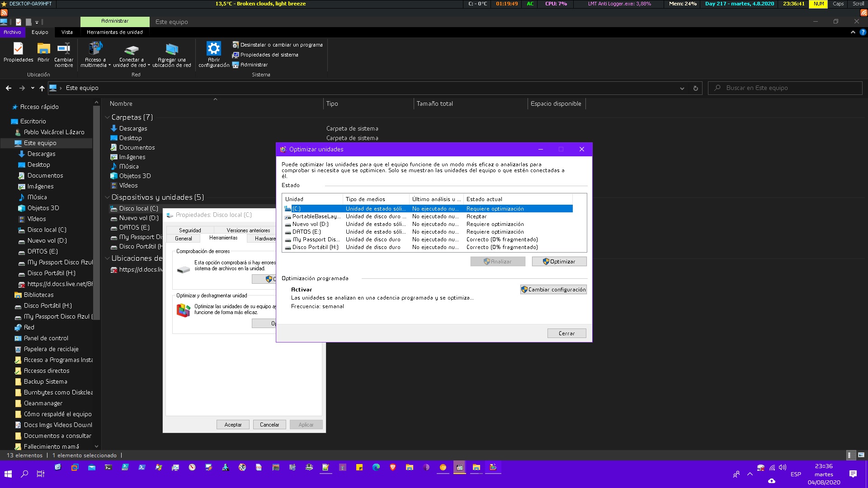Collapse the ribbon with chevron arrow

853,33
